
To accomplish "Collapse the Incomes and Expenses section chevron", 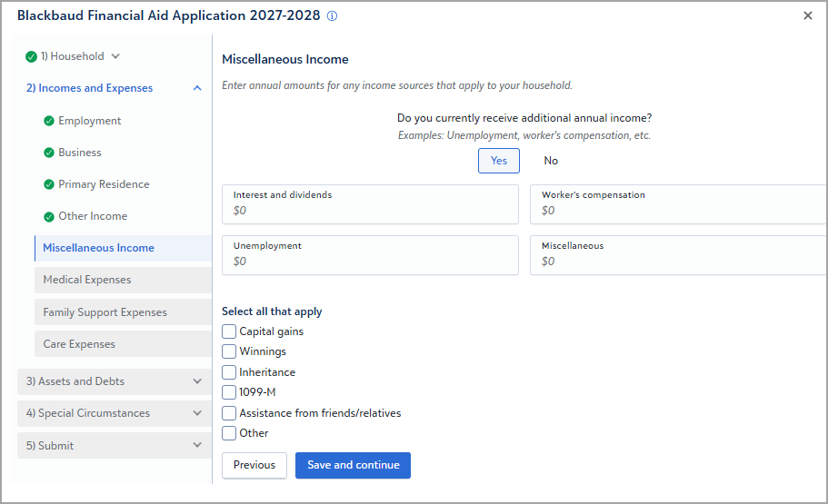I will [197, 88].
